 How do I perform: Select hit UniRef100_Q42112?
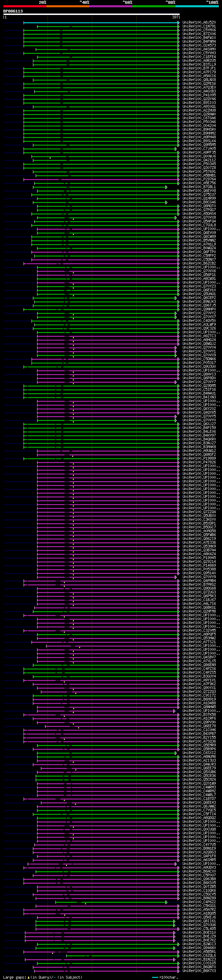199,160
